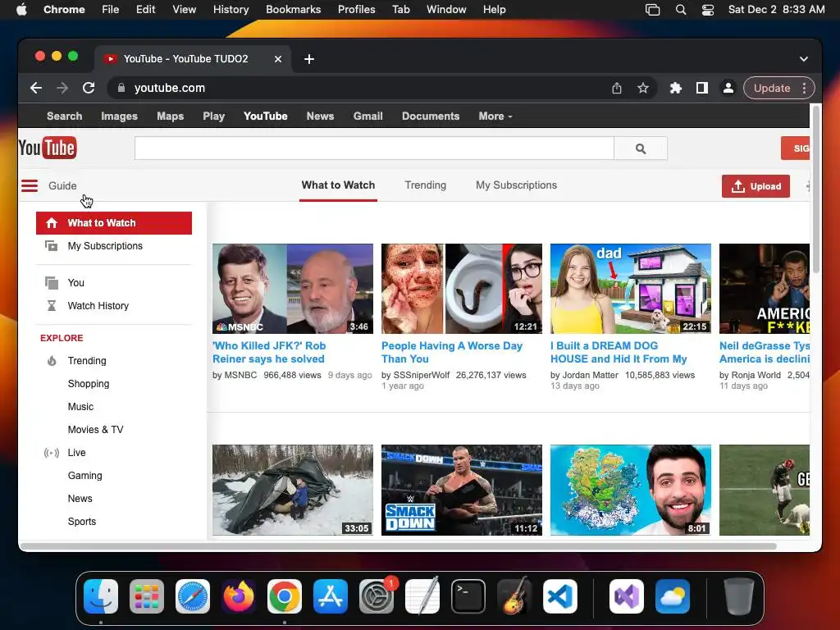
Task: Click the horizontal page scrollbar
Action: tap(398, 546)
